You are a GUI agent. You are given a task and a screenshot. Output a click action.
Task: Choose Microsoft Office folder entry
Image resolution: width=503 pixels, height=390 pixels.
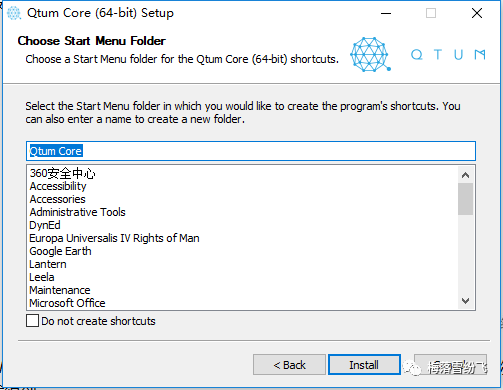(67, 303)
